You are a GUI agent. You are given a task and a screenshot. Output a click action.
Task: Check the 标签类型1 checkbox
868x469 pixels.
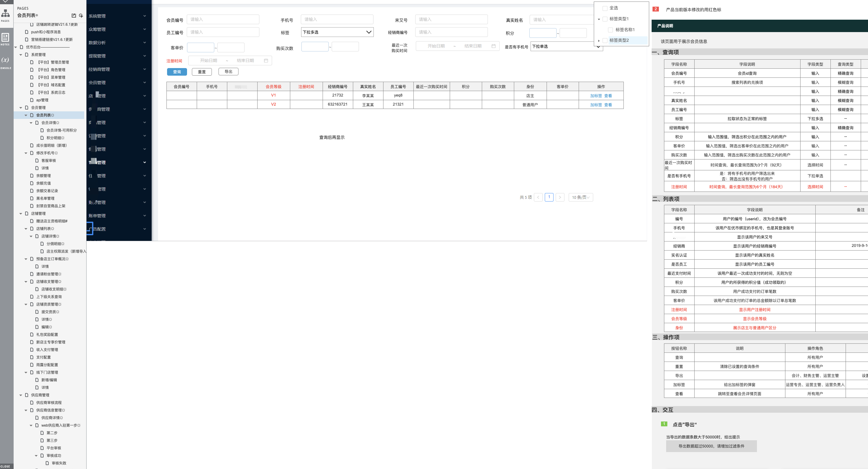(605, 19)
